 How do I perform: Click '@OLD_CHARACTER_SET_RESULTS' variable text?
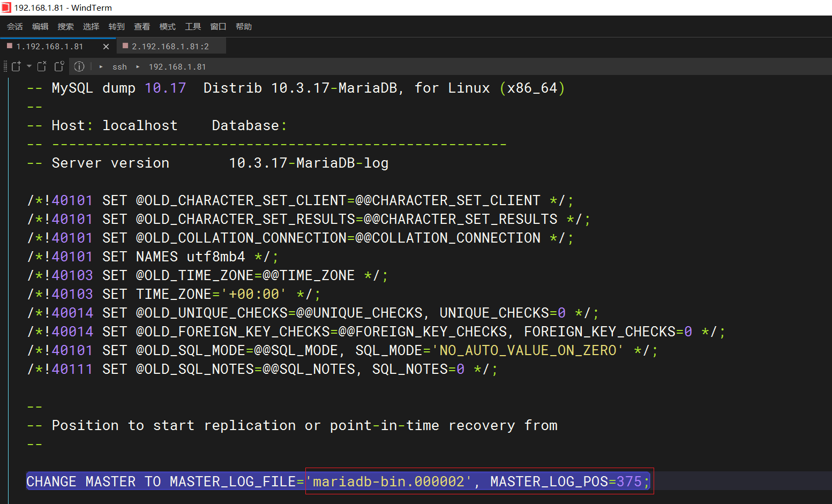click(x=245, y=219)
